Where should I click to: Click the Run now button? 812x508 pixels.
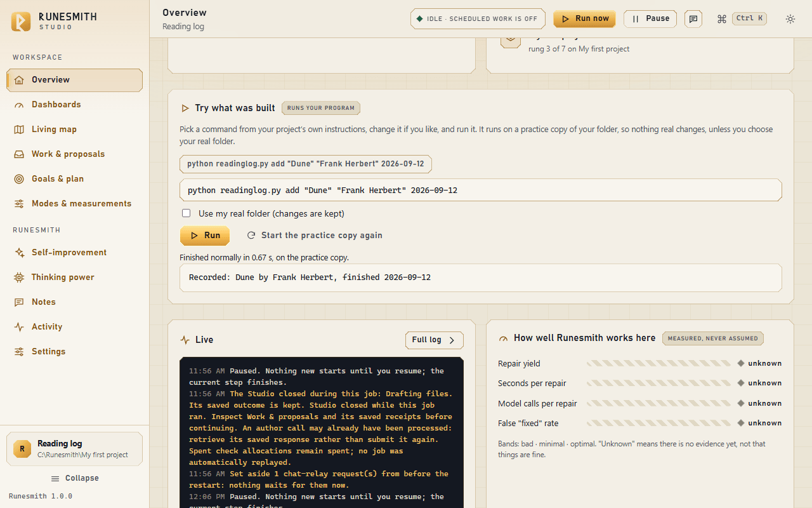pyautogui.click(x=584, y=19)
